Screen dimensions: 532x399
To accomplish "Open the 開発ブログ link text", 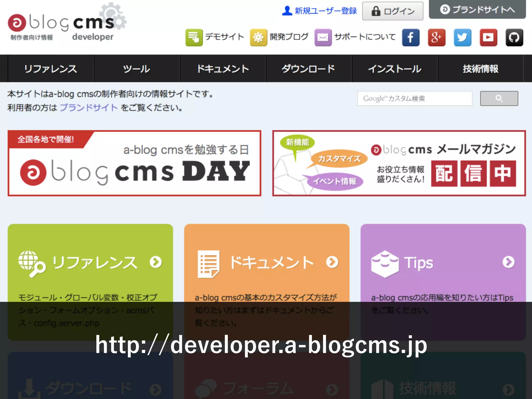I will click(289, 37).
